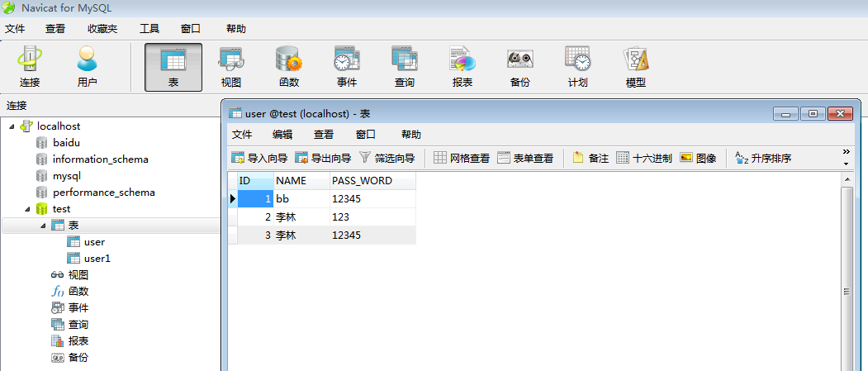Open the 用户 (User) manager icon
The width and height of the screenshot is (868, 371).
pos(87,67)
